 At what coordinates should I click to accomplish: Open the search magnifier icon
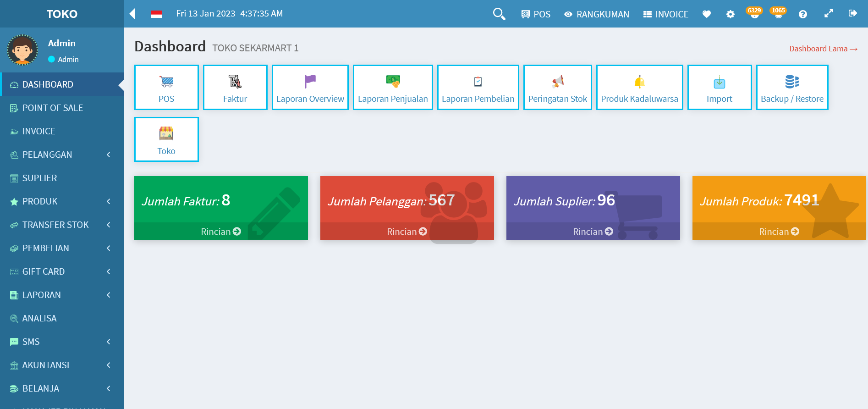tap(499, 14)
